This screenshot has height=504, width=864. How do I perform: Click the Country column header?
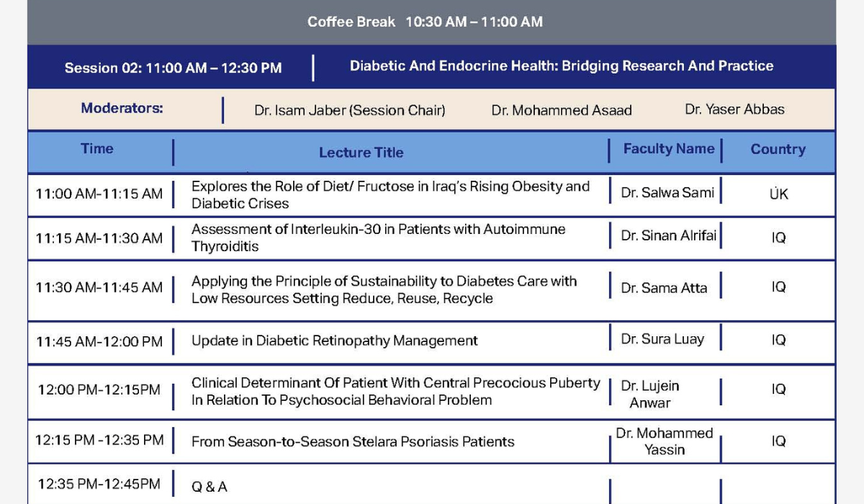778,150
